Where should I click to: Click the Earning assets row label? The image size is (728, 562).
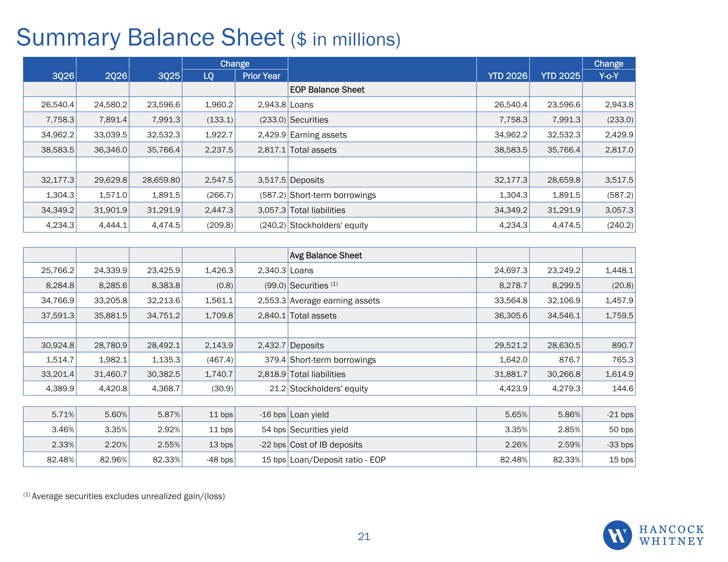tap(318, 135)
